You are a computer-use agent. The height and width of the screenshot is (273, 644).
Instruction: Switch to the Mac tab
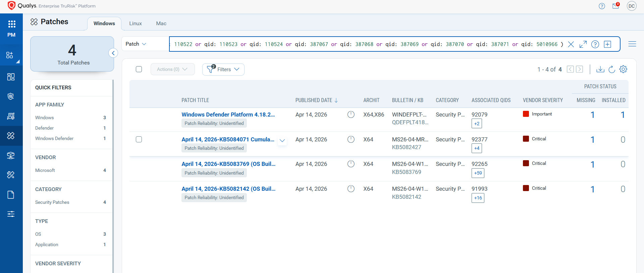(161, 24)
